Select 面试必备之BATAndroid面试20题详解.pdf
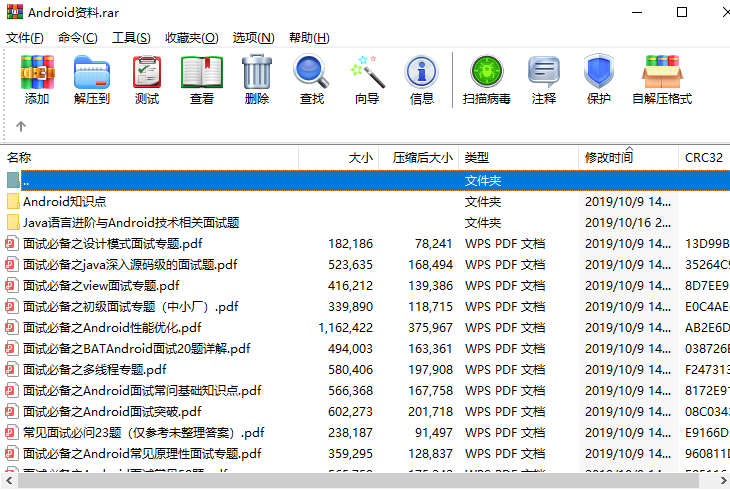Viewport: 730px width, 490px height. [137, 349]
